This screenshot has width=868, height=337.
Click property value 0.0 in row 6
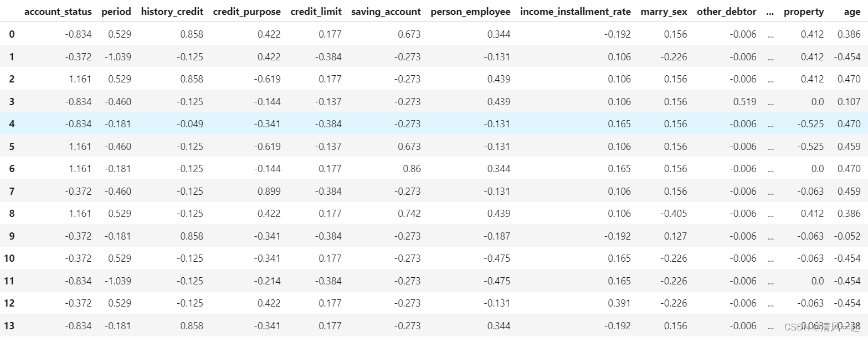[818, 169]
